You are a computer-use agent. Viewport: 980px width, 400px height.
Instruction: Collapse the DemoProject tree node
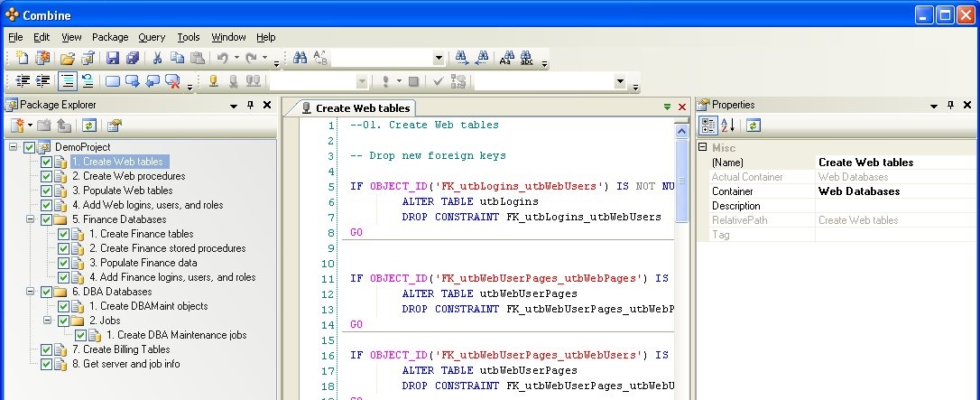click(x=14, y=147)
